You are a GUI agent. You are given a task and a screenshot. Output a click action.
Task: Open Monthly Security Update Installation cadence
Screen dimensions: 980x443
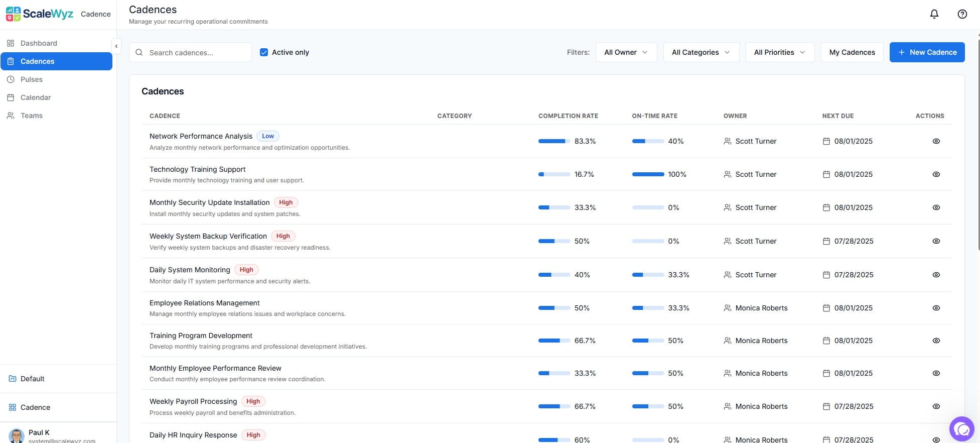[209, 202]
